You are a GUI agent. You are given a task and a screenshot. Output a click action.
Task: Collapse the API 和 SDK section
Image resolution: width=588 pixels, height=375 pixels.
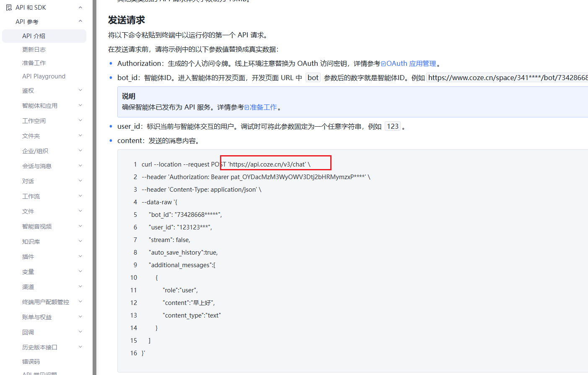coord(80,8)
